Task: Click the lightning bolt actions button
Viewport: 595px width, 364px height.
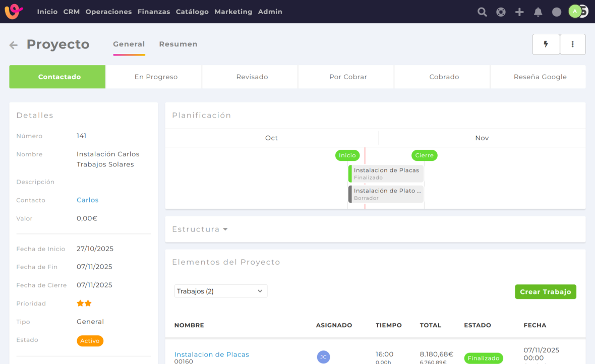Action: [546, 44]
